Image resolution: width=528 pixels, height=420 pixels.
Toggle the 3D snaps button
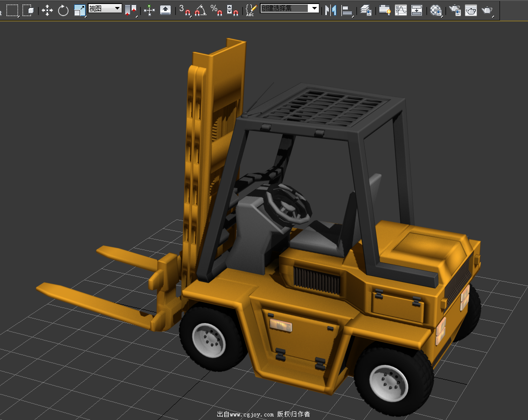[185, 10]
